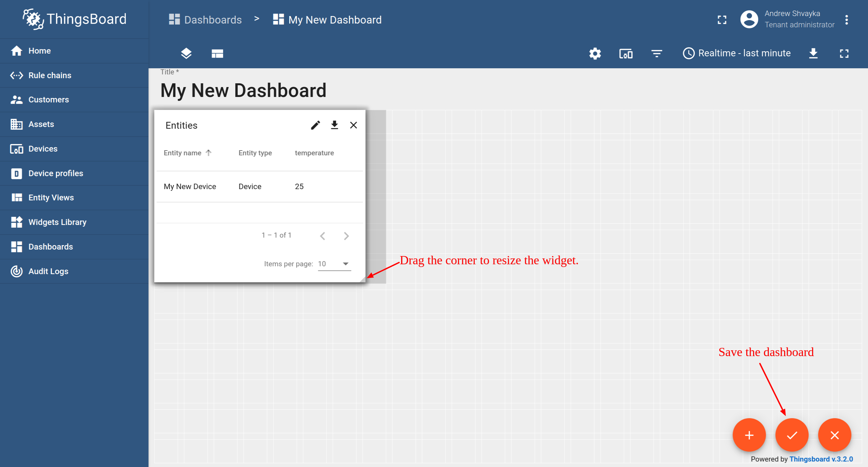
Task: Edit Entities widget with pencil icon
Action: pyautogui.click(x=315, y=125)
